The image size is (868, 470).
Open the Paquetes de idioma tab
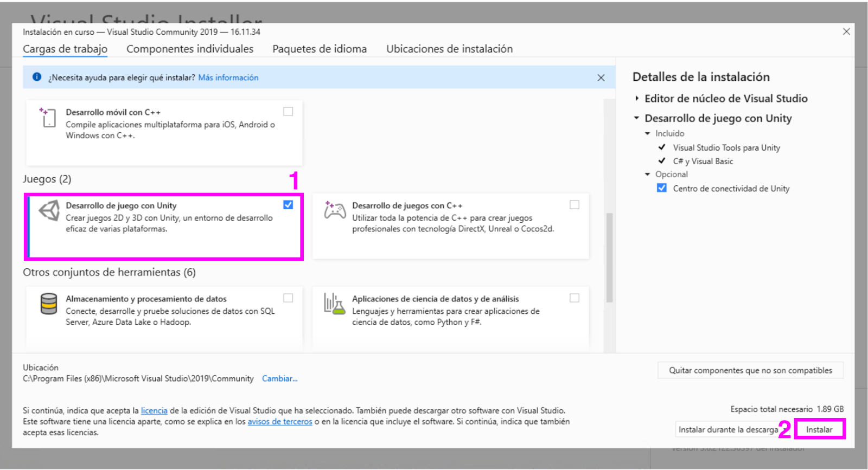[319, 49]
